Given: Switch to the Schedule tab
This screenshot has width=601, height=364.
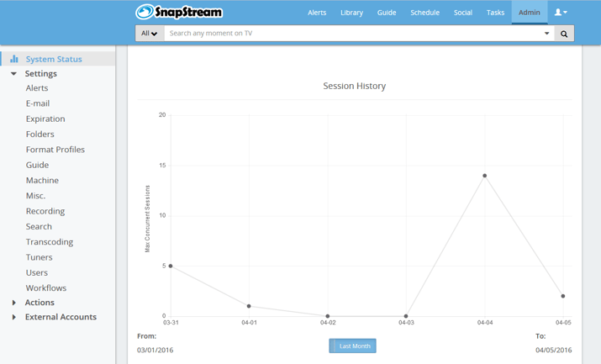Looking at the screenshot, I should [424, 13].
